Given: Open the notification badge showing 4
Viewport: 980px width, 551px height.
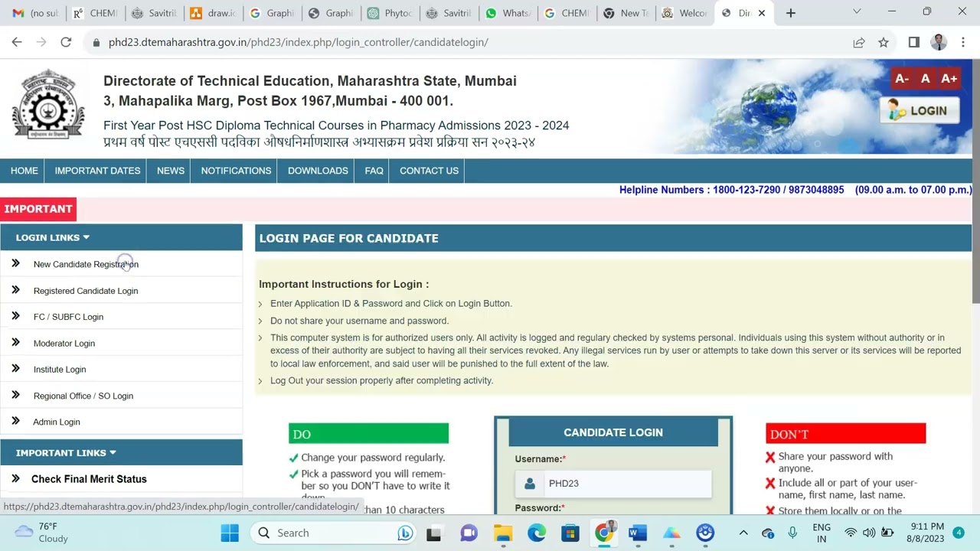Looking at the screenshot, I should (x=959, y=532).
